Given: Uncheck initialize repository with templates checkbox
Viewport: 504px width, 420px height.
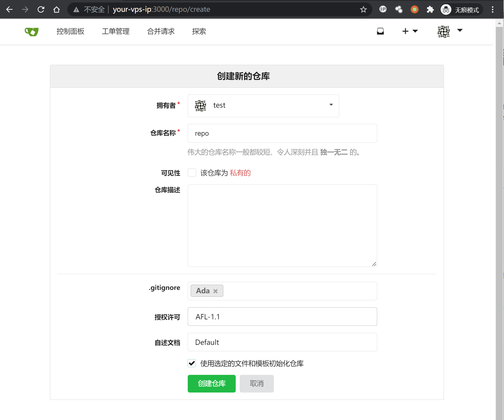Looking at the screenshot, I should pyautogui.click(x=192, y=363).
